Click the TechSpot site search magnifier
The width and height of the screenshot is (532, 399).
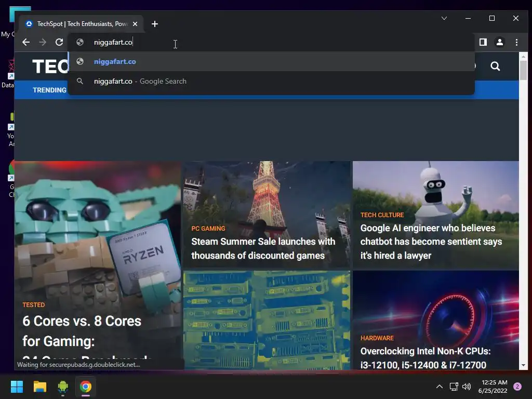click(x=495, y=66)
